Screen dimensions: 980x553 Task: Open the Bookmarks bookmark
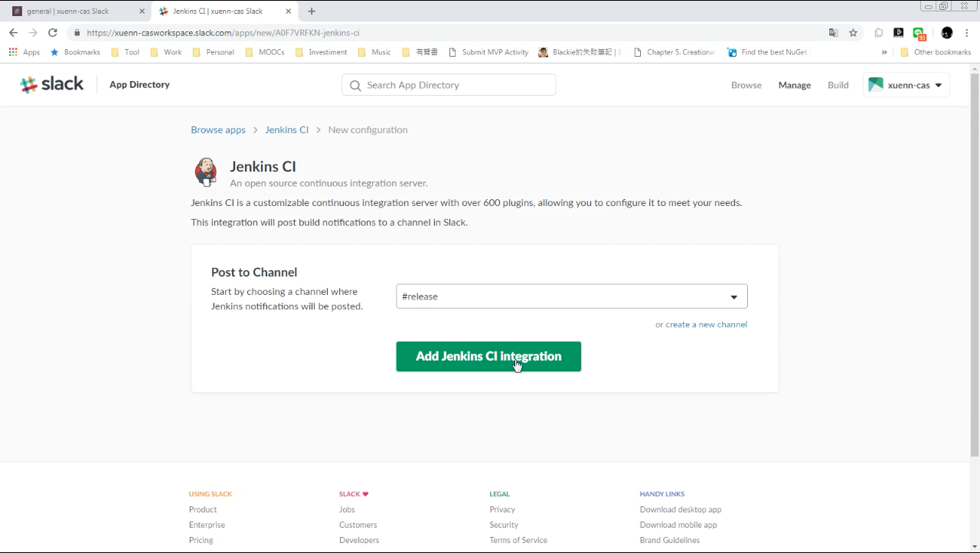point(75,52)
